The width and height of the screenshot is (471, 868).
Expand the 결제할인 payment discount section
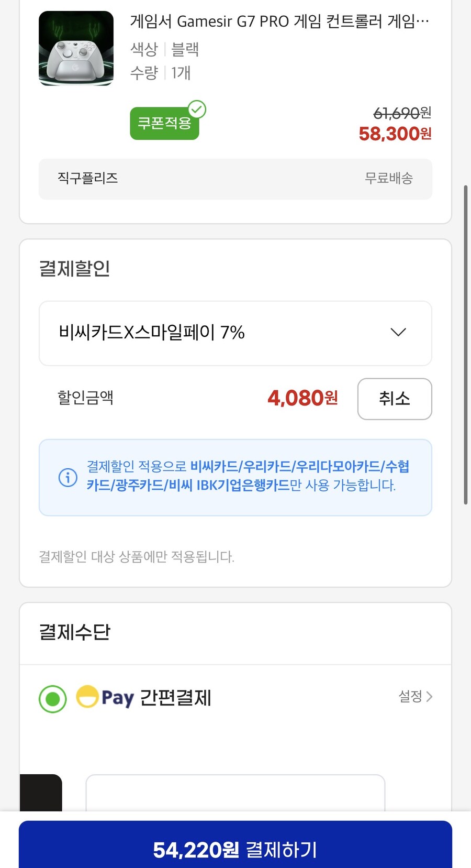coord(74,268)
